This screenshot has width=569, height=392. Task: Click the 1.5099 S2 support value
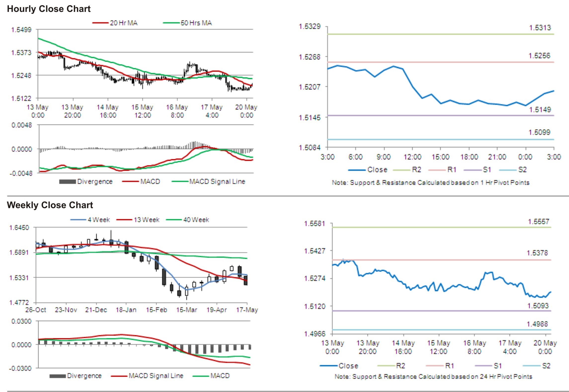click(539, 132)
